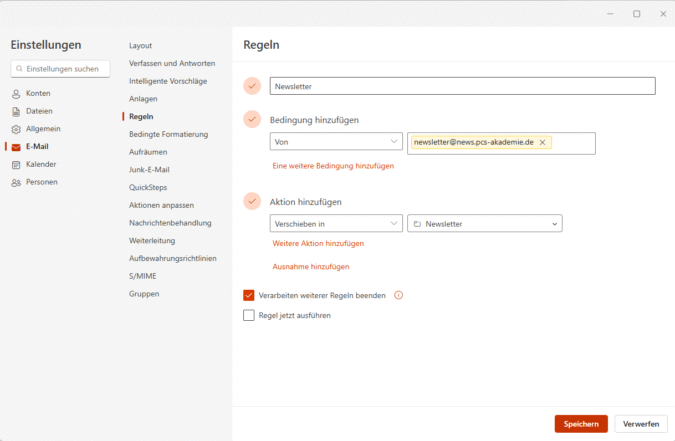Click Ausnahme hinzufügen link

(310, 267)
